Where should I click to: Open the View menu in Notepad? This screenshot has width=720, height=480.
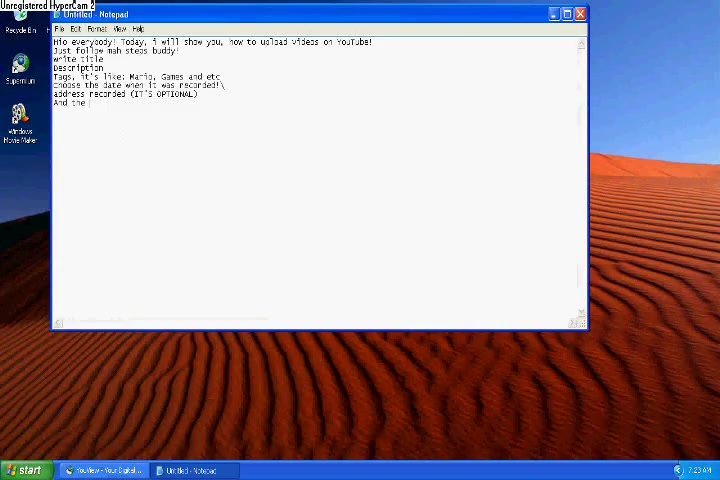tap(119, 29)
